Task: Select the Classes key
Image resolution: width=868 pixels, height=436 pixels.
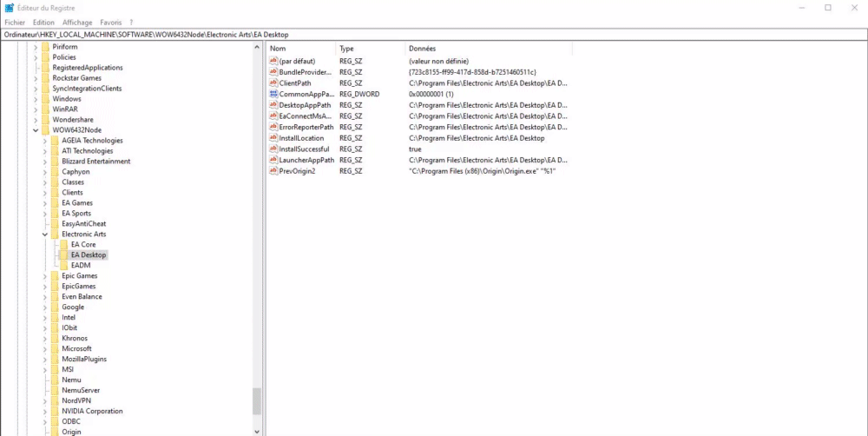Action: [73, 182]
